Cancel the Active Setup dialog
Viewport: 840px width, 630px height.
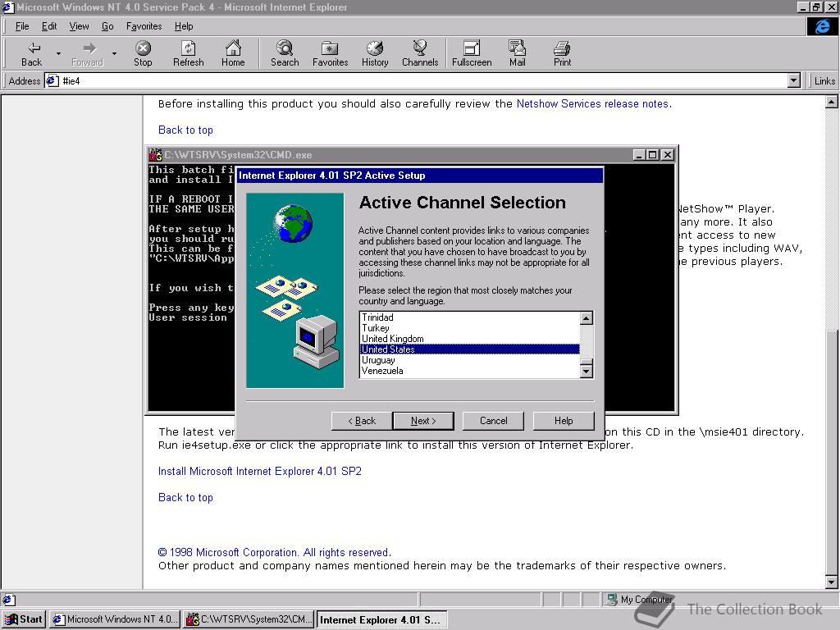(x=493, y=421)
